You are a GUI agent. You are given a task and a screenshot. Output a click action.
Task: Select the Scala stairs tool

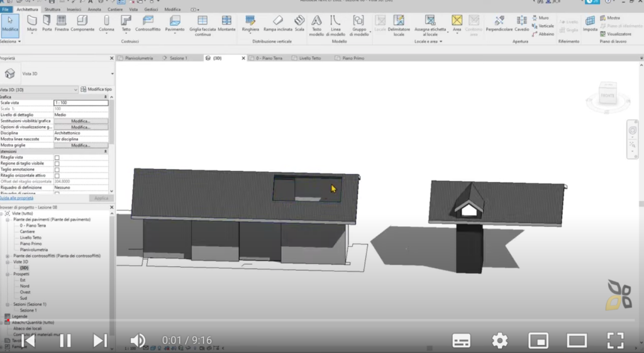(299, 23)
